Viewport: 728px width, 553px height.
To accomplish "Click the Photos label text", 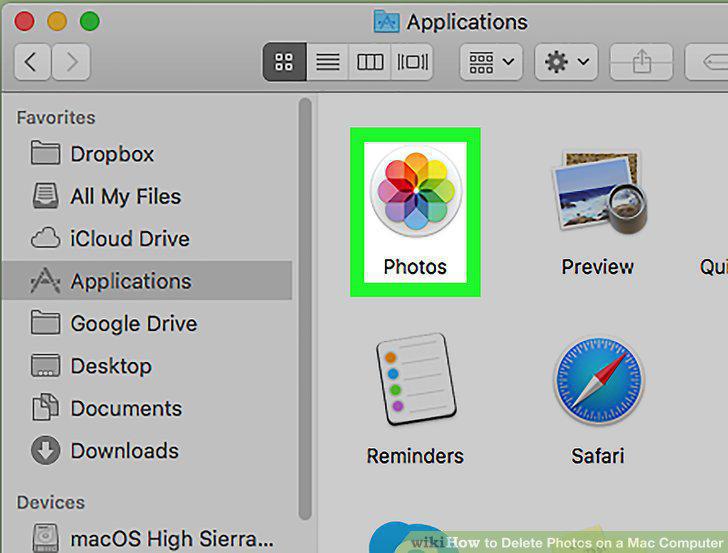I will [x=415, y=267].
